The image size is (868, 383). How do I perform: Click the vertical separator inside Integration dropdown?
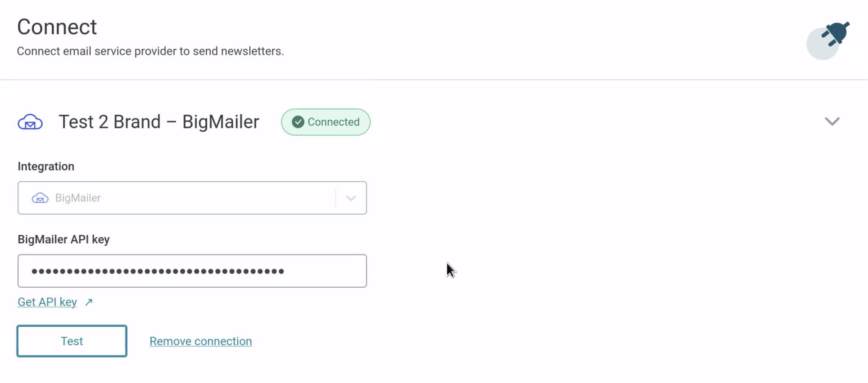pyautogui.click(x=336, y=198)
